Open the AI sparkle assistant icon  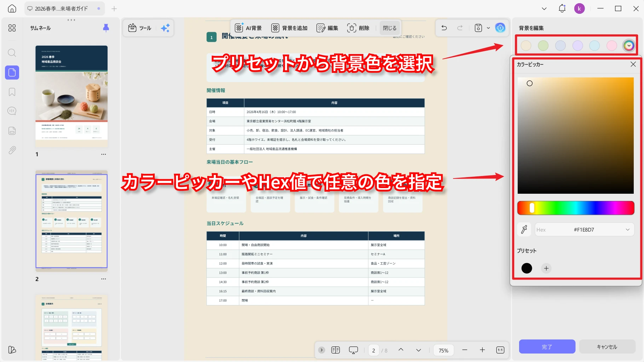pos(165,28)
